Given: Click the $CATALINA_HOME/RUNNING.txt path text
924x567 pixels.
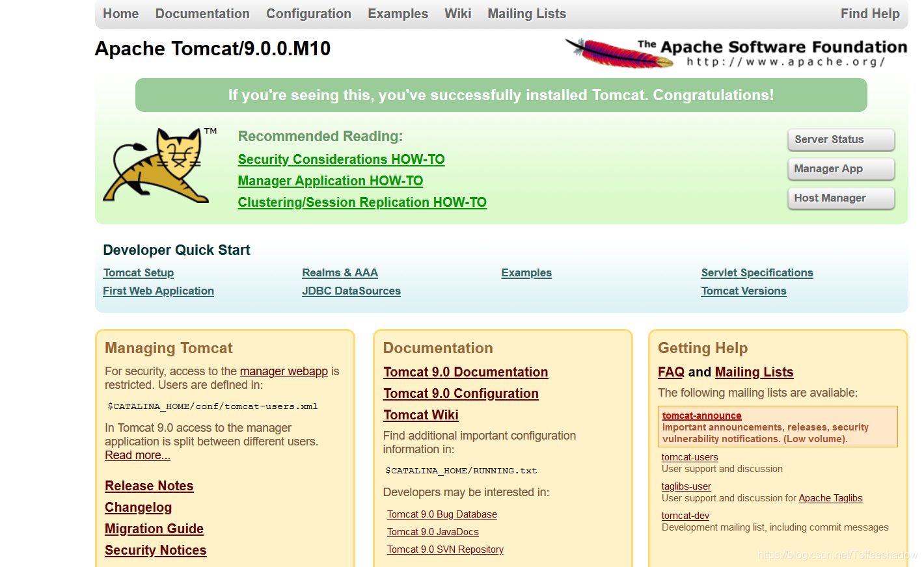Looking at the screenshot, I should [461, 471].
